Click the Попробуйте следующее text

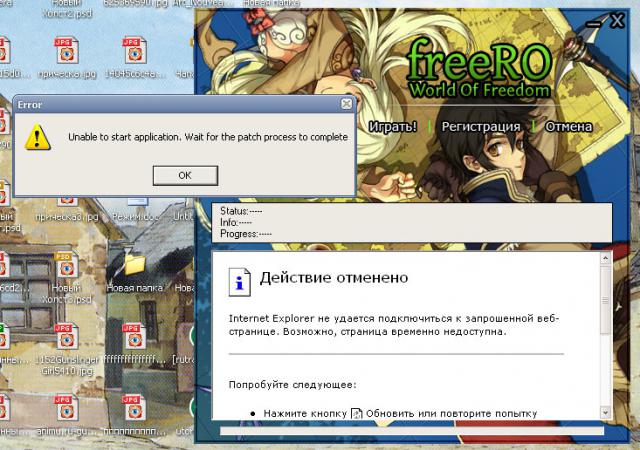tap(292, 385)
